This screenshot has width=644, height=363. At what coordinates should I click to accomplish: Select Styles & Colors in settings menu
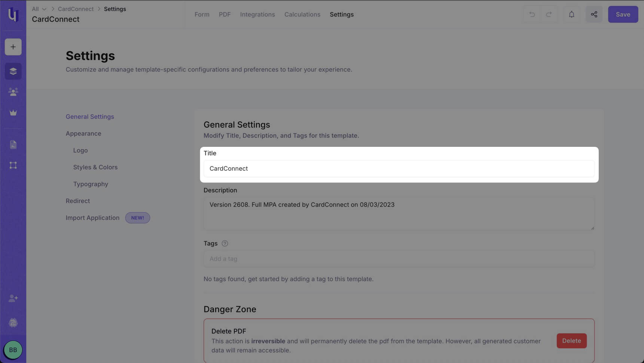coord(95,167)
